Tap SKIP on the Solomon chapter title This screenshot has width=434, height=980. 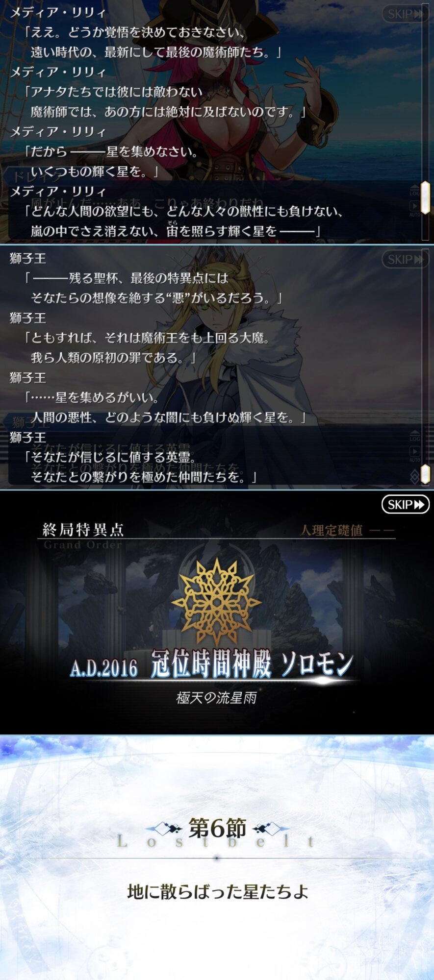[405, 504]
